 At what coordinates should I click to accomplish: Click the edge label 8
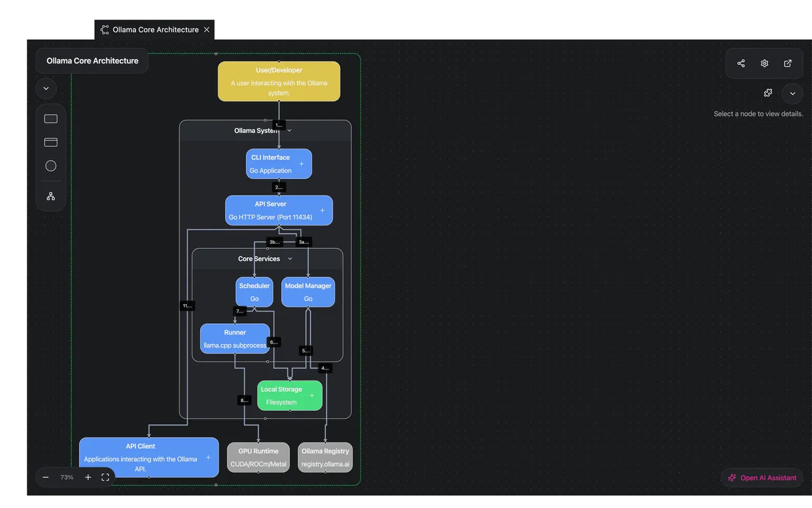coord(245,400)
